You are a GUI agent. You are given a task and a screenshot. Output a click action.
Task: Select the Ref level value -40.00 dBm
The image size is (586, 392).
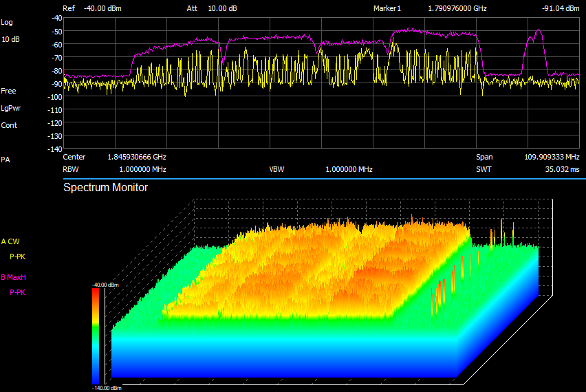(102, 8)
